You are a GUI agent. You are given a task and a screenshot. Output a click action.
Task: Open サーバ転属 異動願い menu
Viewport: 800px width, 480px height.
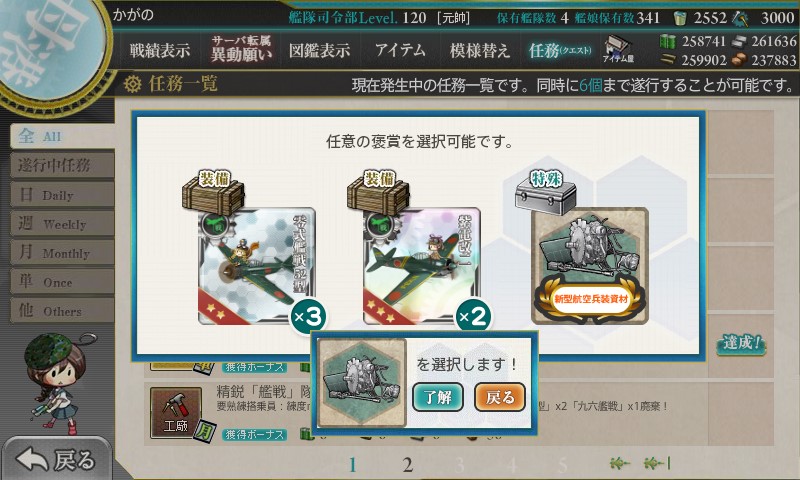point(241,49)
